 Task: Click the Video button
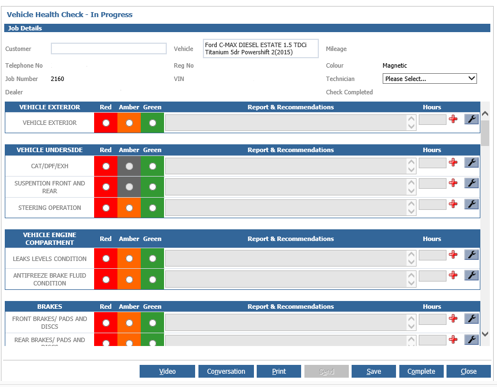[x=167, y=371]
